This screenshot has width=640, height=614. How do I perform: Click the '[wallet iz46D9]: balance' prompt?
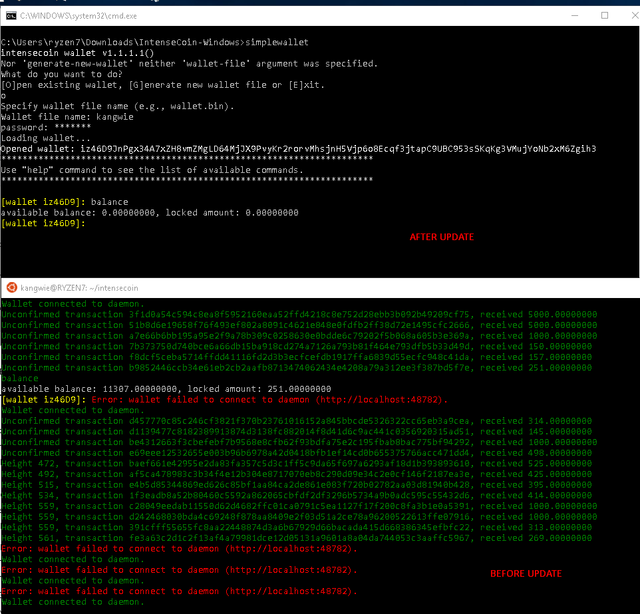point(64,202)
